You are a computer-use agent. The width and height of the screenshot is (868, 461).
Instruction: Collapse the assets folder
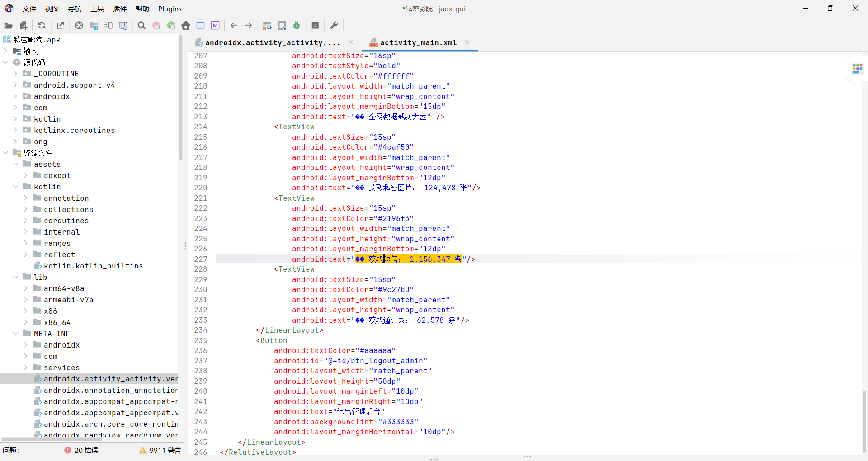click(15, 164)
